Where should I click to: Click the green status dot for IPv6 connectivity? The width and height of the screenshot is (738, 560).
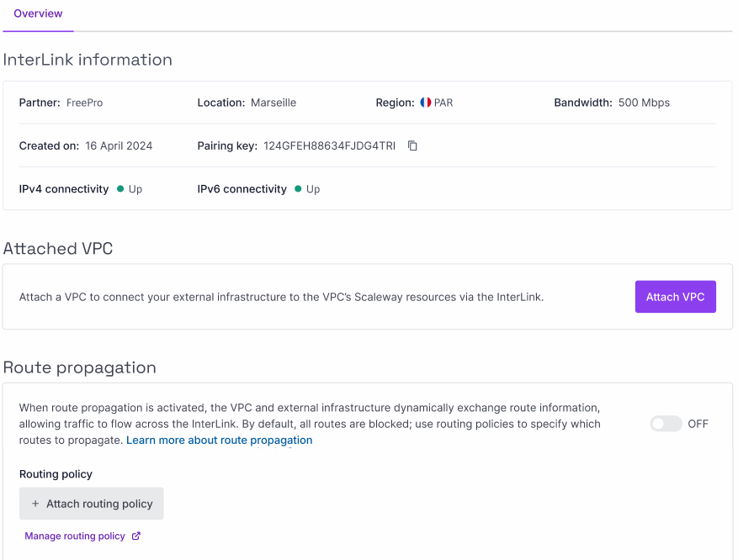click(299, 189)
